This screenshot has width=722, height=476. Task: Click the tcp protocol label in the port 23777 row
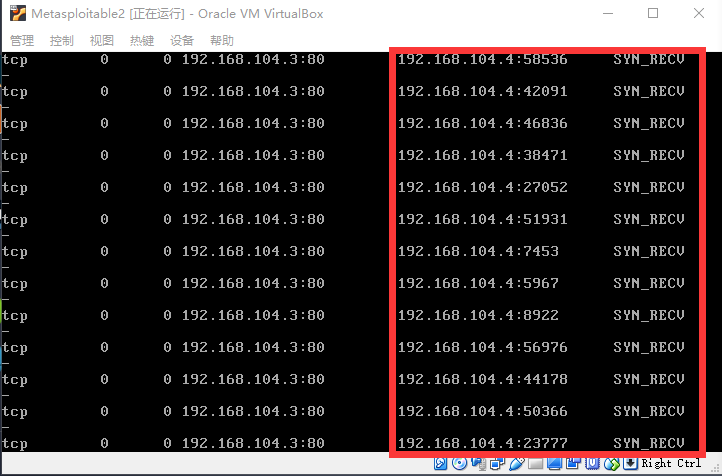coord(15,444)
